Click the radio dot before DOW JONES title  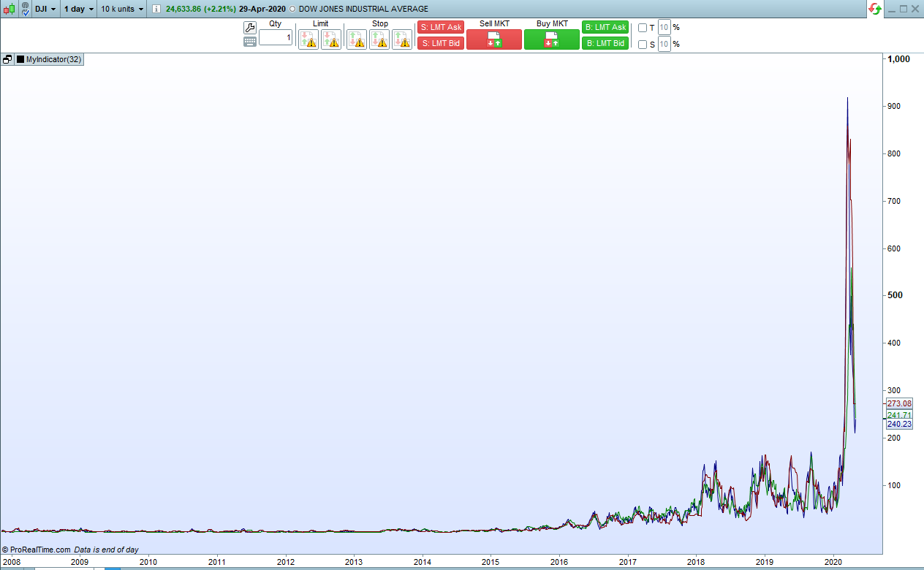(x=292, y=9)
